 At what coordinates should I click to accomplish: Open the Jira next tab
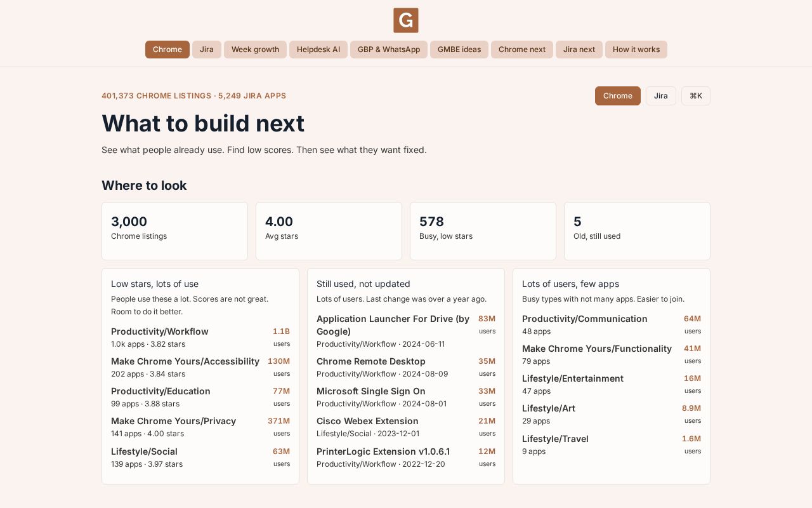[579, 50]
